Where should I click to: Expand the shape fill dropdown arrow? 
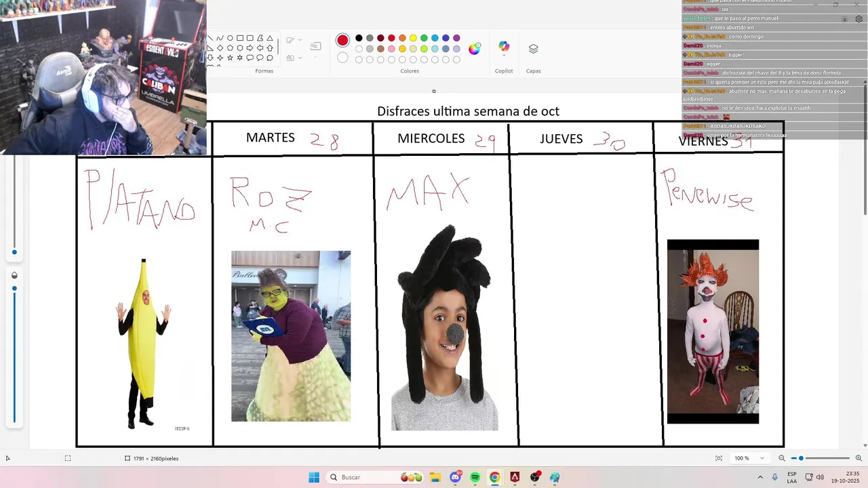tap(300, 58)
